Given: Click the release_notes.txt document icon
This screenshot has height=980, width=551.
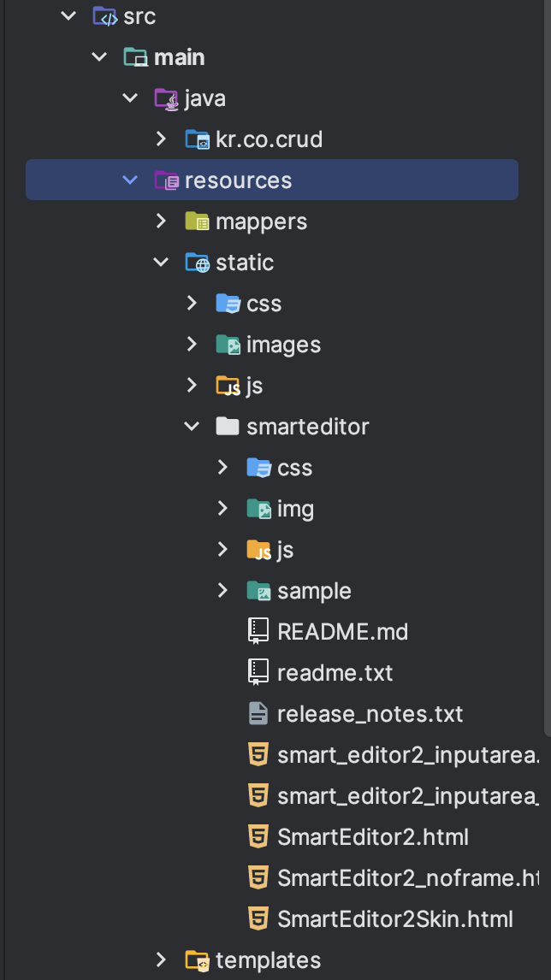Looking at the screenshot, I should coord(258,714).
